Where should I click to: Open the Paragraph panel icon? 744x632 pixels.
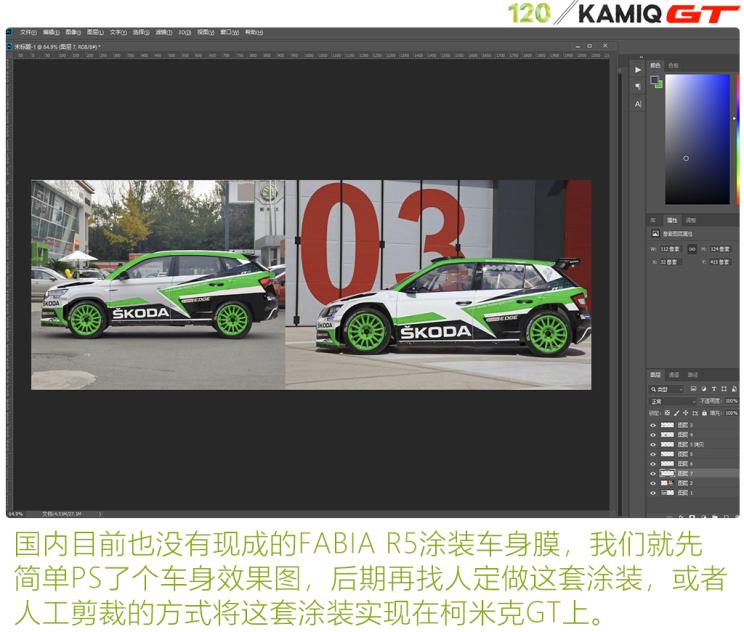click(638, 86)
